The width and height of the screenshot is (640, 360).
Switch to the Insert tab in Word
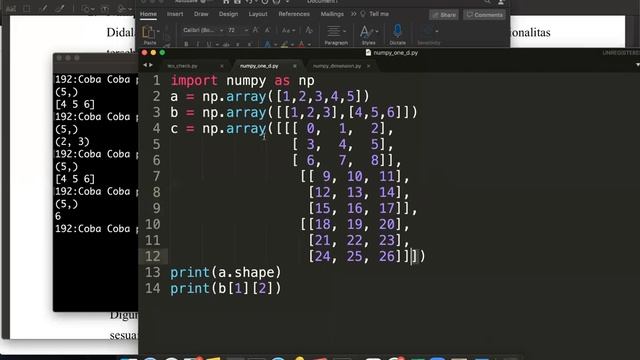point(175,14)
